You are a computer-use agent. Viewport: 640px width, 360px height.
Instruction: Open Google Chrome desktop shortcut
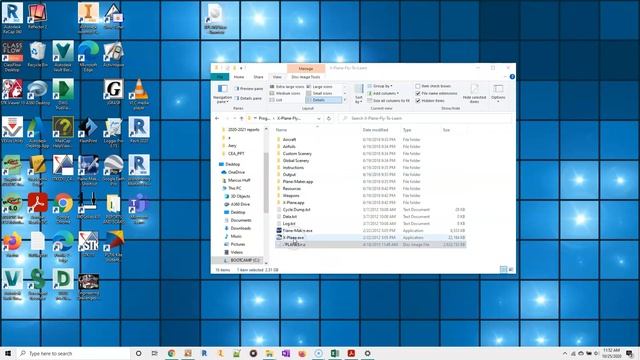click(63, 208)
